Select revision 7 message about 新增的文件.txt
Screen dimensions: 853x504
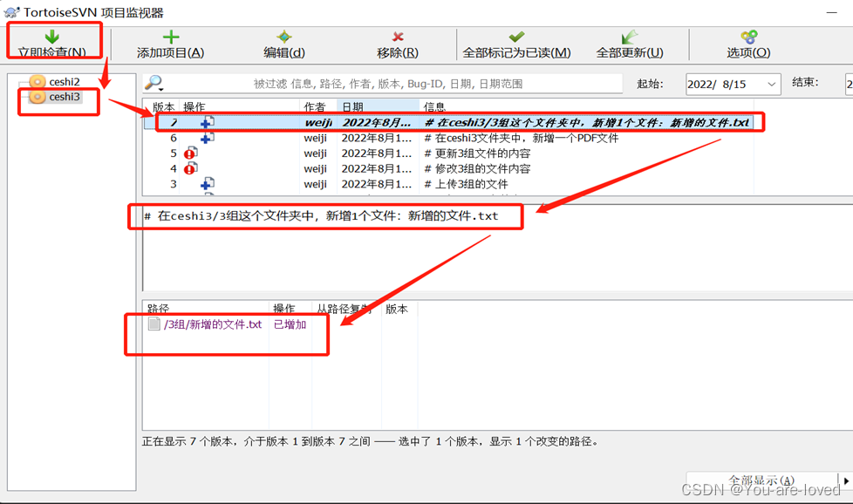point(587,123)
